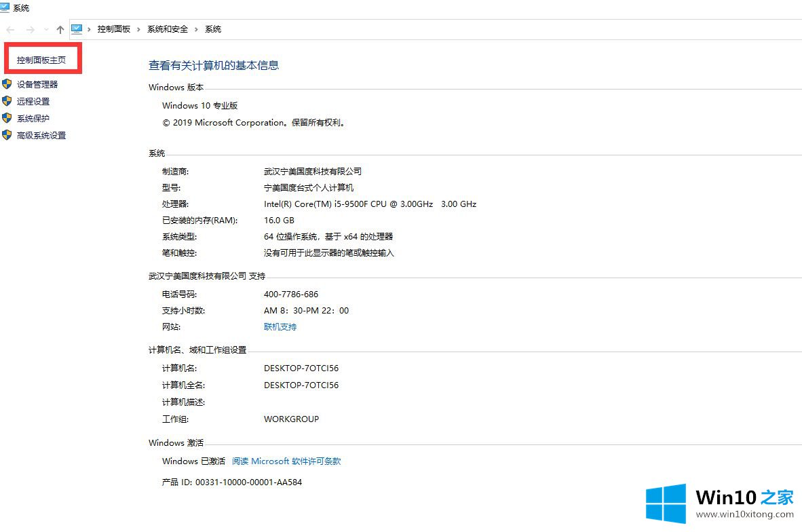Click the Forward navigation arrow

click(30, 30)
